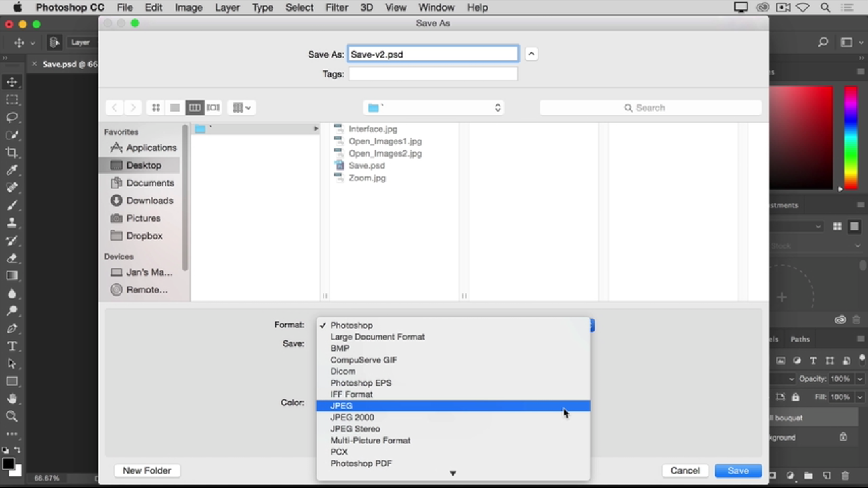Screen dimensions: 868x488
Task: Click the lock icon on background layer
Action: 843,437
